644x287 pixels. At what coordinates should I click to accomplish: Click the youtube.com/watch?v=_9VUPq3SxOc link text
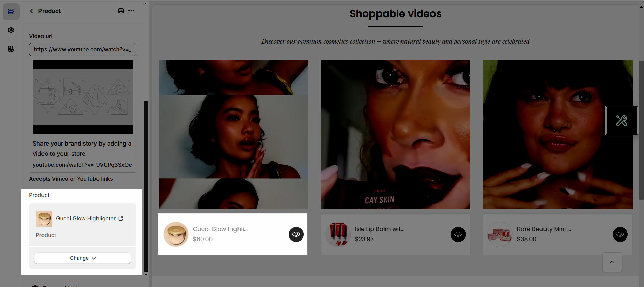click(x=82, y=165)
